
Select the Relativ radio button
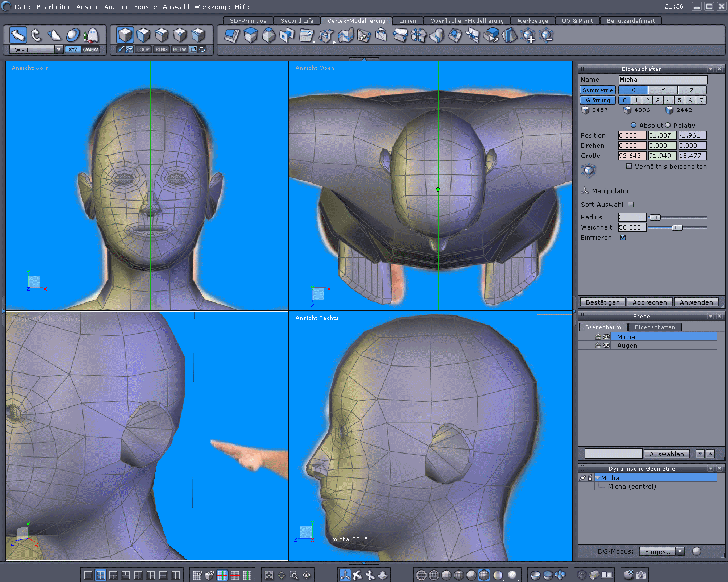668,126
